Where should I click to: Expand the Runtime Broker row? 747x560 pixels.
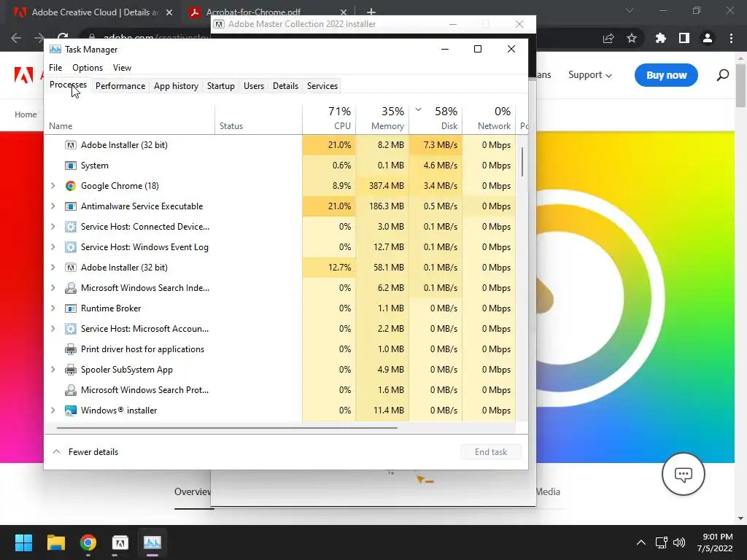pyautogui.click(x=53, y=308)
